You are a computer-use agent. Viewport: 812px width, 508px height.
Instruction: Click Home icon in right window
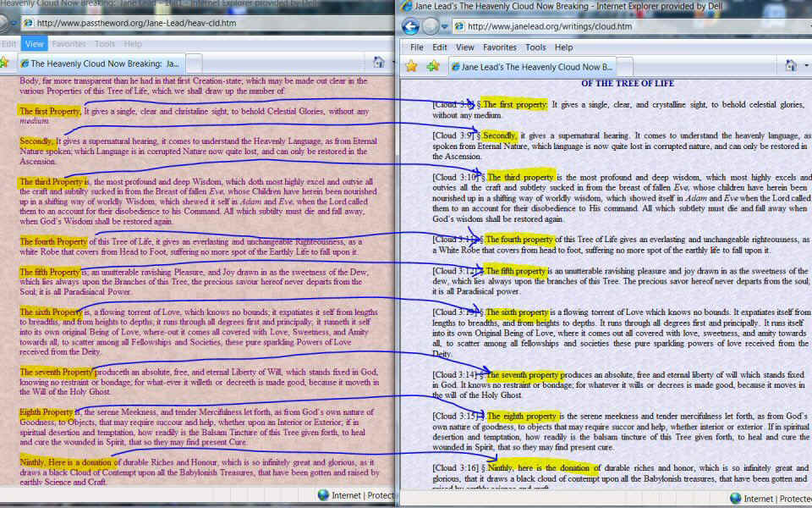tap(791, 66)
